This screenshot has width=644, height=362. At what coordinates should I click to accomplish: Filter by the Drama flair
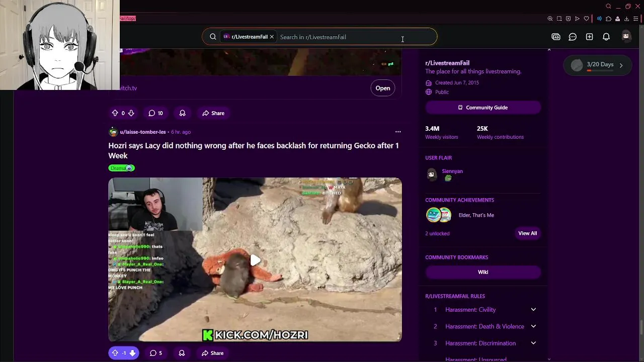pos(121,168)
